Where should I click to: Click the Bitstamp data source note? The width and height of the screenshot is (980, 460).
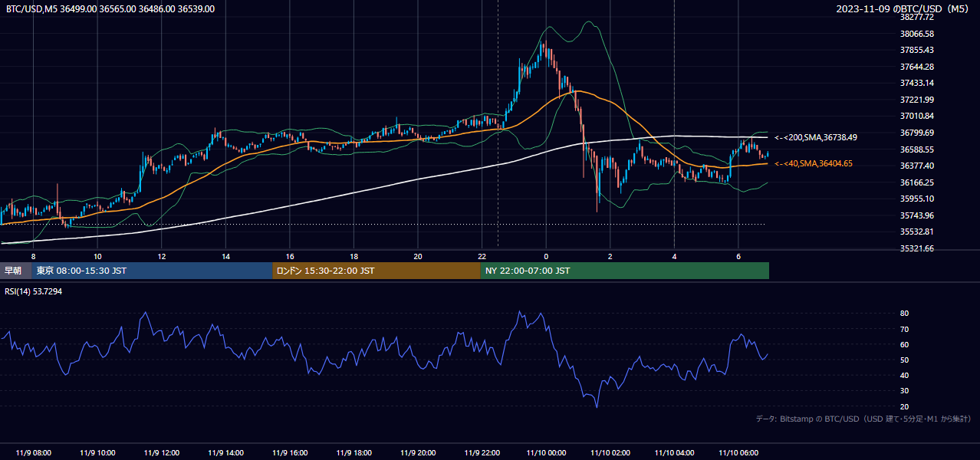click(863, 419)
